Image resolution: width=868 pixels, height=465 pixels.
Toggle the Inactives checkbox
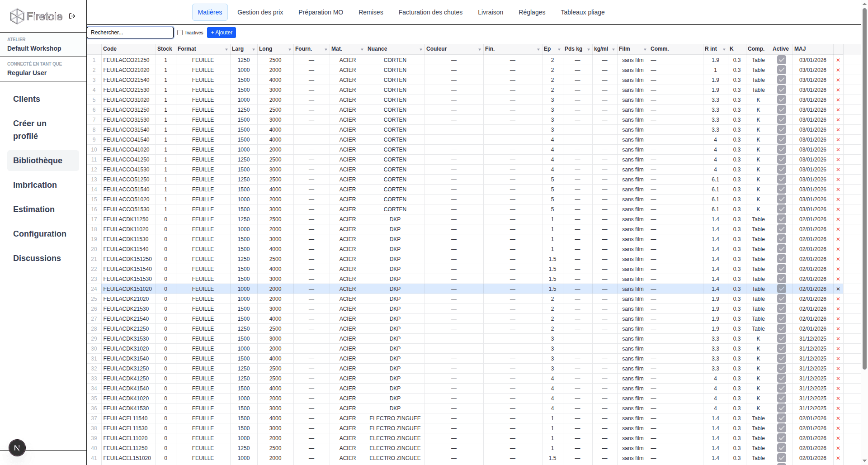(180, 33)
